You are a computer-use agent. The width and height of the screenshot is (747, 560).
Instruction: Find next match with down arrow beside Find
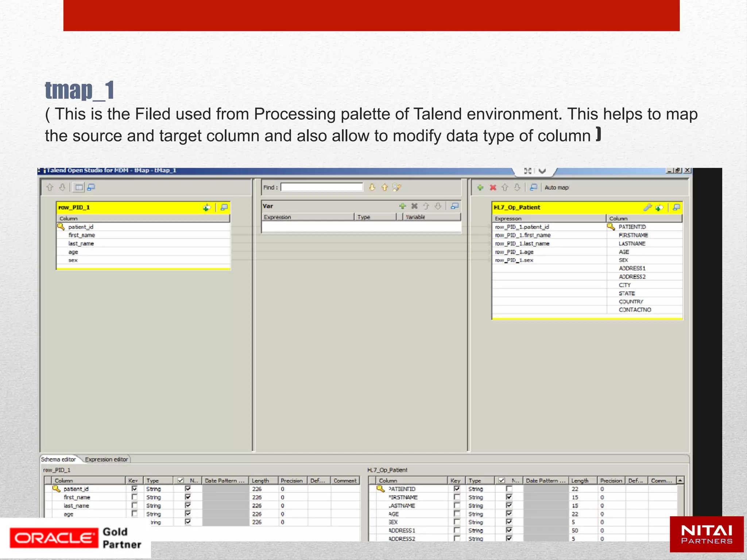coord(372,187)
